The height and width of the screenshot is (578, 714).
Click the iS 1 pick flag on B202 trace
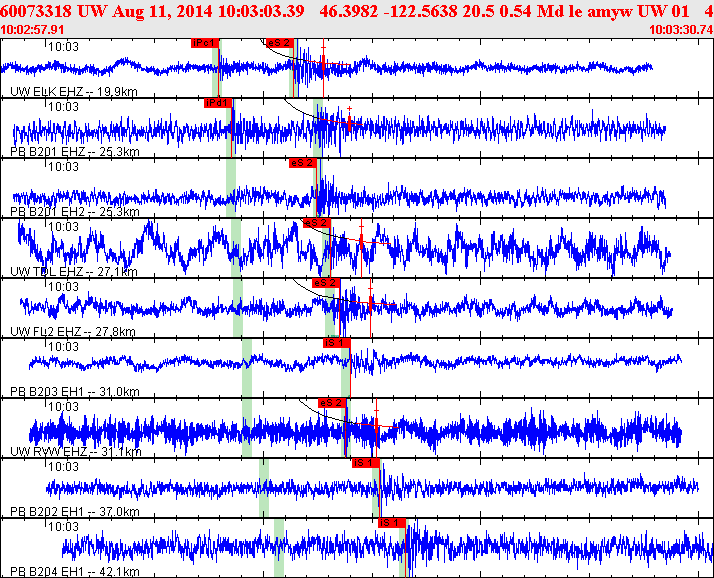(366, 463)
